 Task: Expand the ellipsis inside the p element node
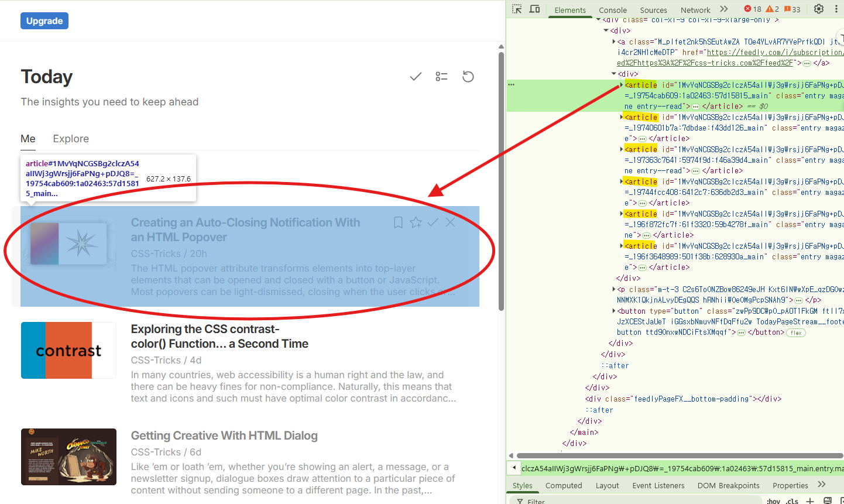coord(799,300)
